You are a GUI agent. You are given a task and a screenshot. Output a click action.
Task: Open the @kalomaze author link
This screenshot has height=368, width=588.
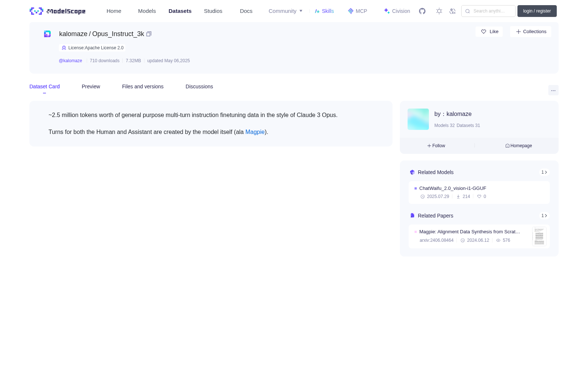pos(71,61)
